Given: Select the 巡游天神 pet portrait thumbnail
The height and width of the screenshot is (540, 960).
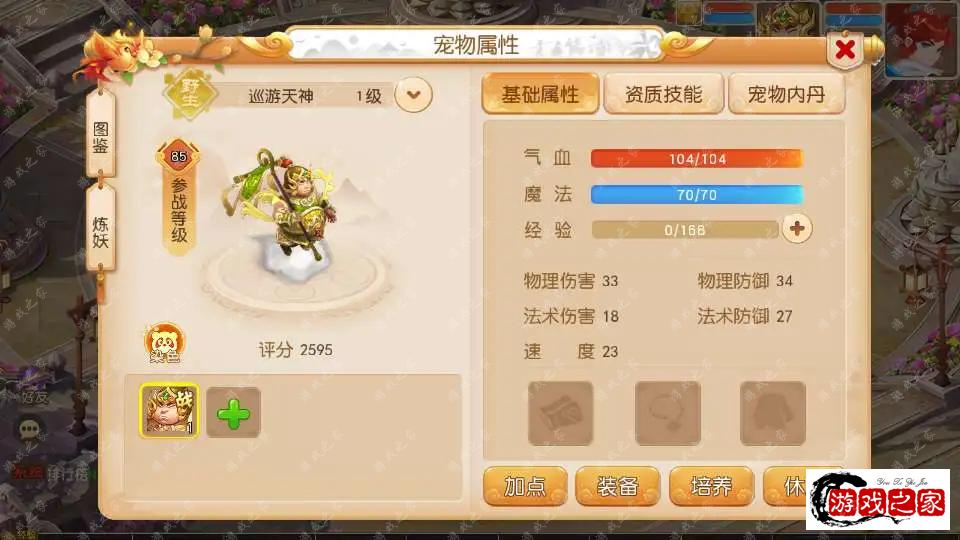Looking at the screenshot, I should tap(169, 411).
